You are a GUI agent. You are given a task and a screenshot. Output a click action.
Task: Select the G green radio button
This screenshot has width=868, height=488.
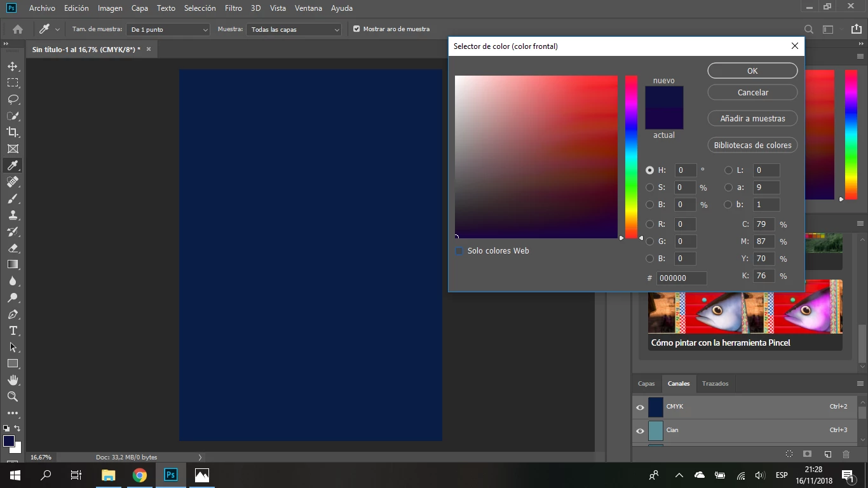pyautogui.click(x=649, y=241)
